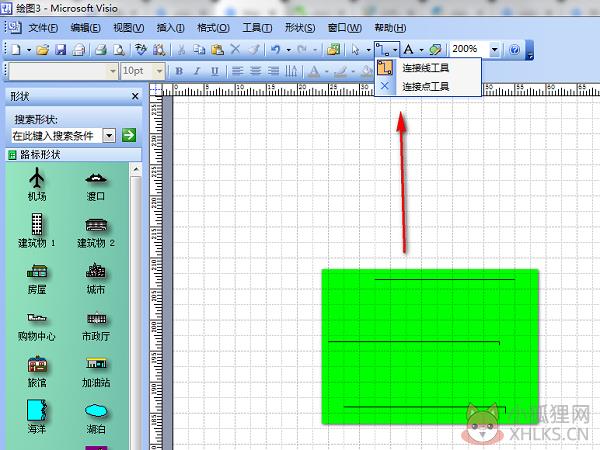Open the 视图(V) menu

129,28
